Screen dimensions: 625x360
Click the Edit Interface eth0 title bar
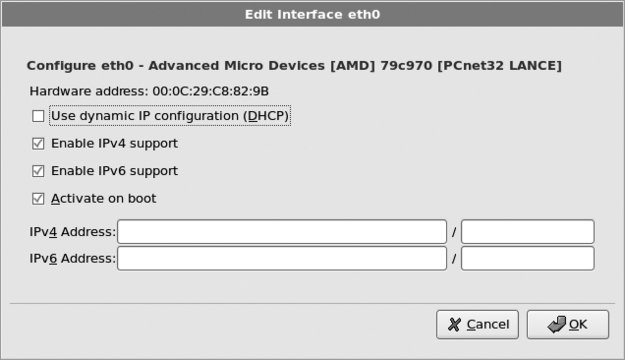tap(312, 14)
